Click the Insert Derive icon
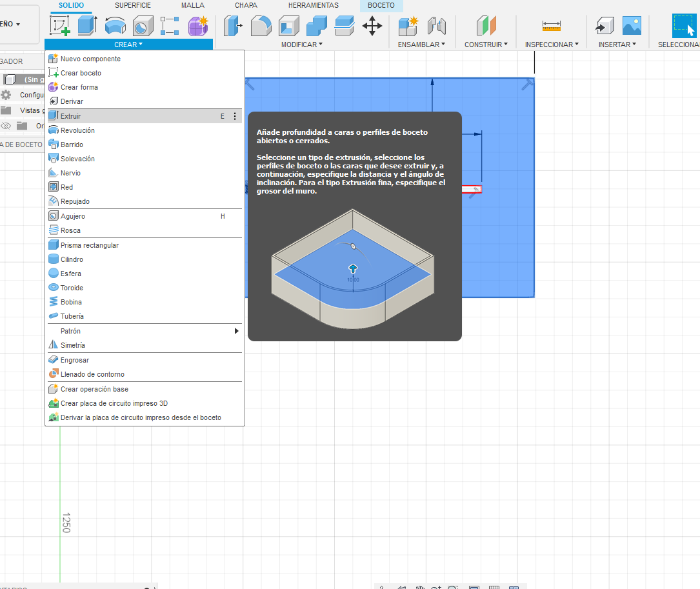 (605, 26)
